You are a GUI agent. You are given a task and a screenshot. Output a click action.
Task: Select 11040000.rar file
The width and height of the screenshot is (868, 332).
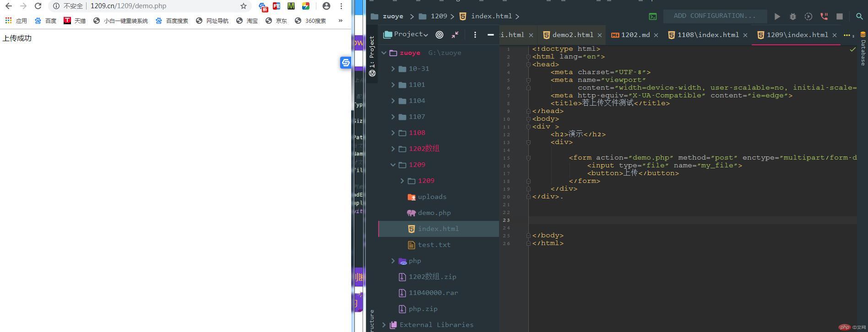point(433,293)
